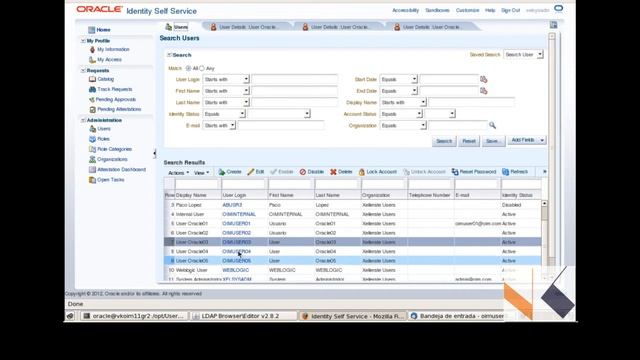Click Create user toolbar icon
640x360 pixels.
(x=222, y=172)
